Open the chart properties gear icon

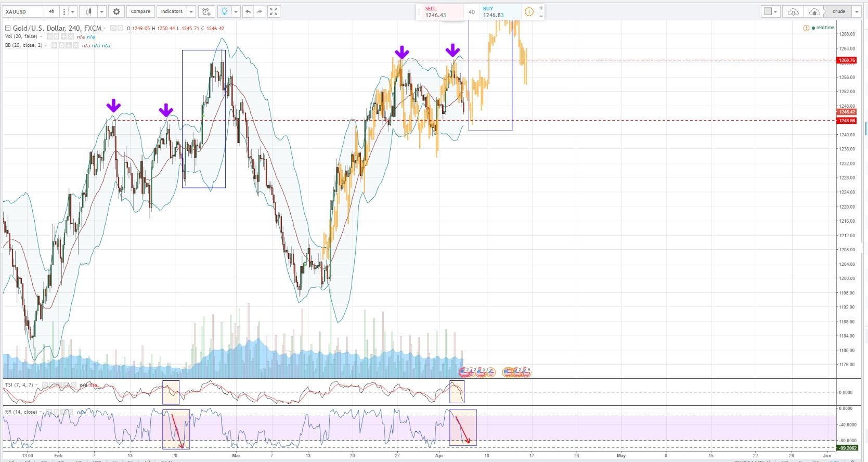click(116, 11)
